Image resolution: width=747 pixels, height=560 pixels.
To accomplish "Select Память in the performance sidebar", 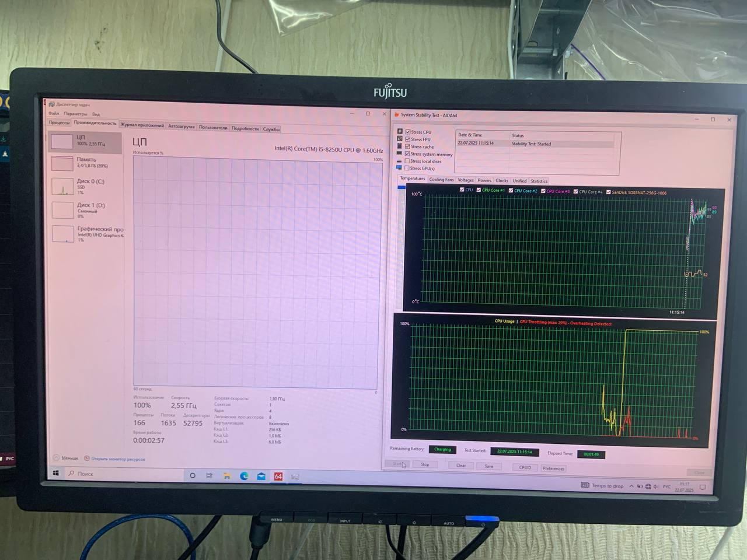I will tap(85, 162).
